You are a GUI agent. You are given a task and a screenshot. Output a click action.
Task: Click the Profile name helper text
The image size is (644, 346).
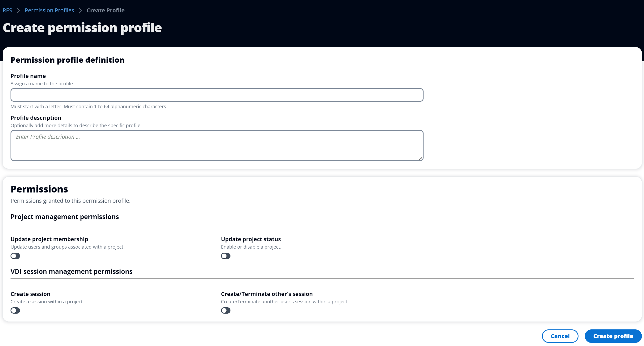pos(89,106)
